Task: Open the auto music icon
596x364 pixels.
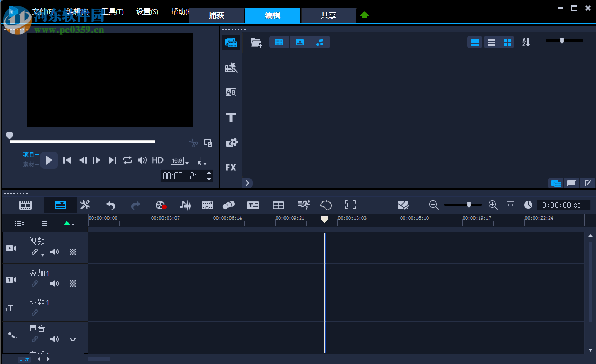Action: pos(208,206)
